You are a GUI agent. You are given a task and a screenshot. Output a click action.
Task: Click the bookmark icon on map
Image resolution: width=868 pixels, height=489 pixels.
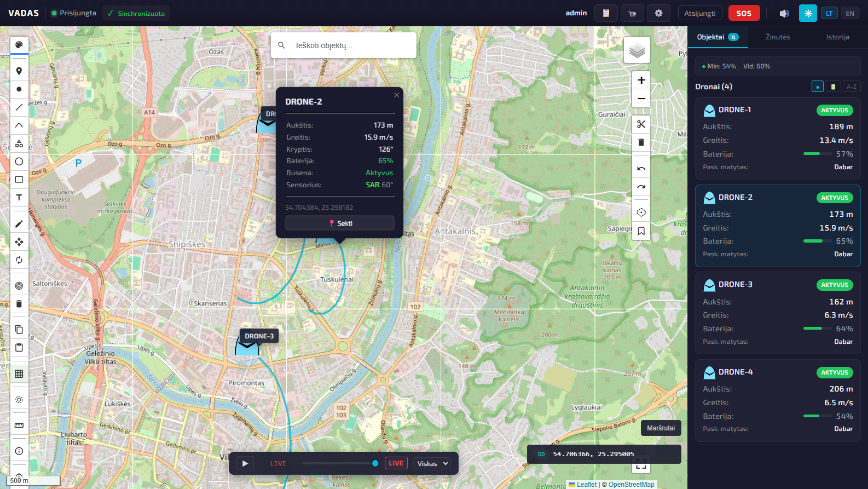click(x=641, y=231)
